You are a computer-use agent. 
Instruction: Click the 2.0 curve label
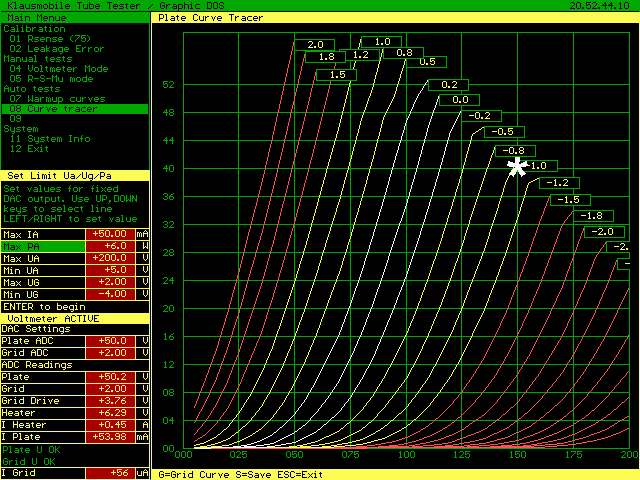click(315, 44)
